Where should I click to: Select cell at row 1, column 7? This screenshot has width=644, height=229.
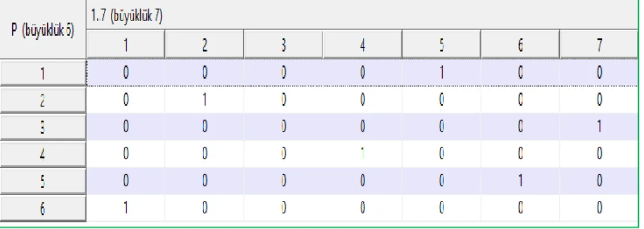pos(599,73)
